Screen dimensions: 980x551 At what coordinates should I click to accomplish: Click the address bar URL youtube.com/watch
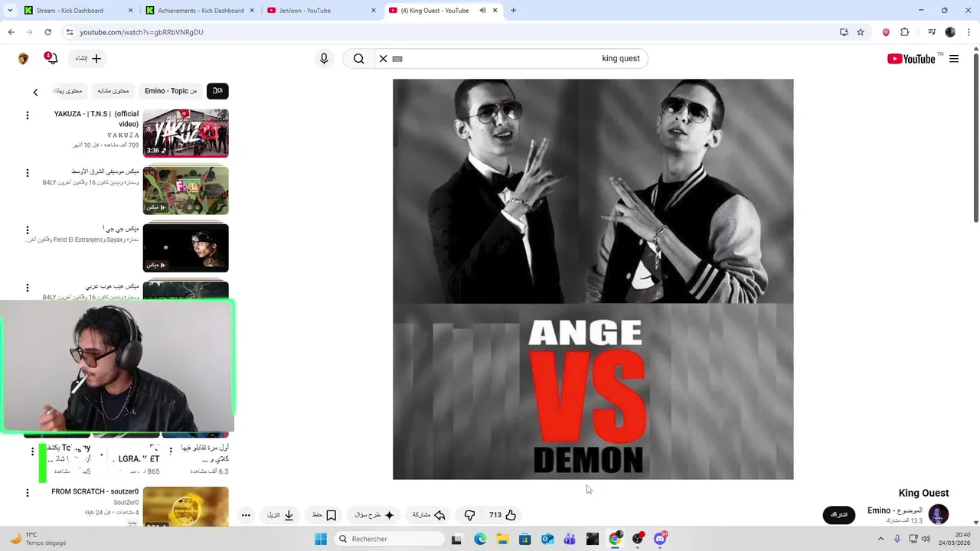(x=142, y=32)
